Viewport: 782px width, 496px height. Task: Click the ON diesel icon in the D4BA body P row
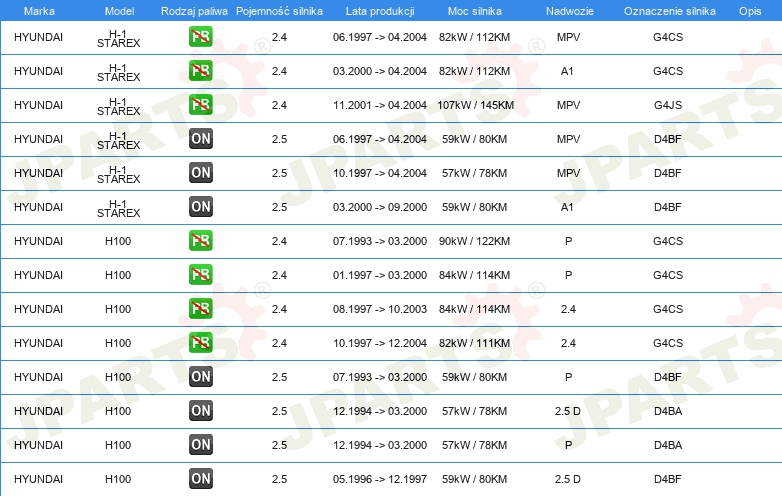[x=200, y=445]
